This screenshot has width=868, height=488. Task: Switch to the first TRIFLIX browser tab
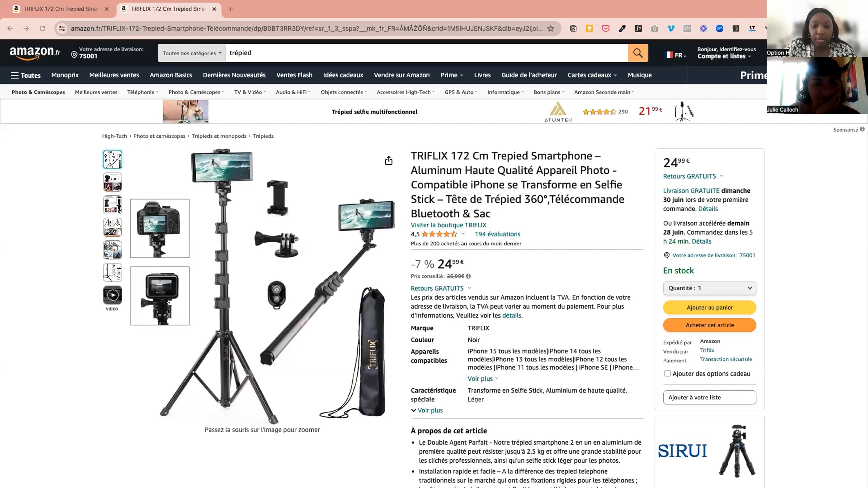point(60,9)
